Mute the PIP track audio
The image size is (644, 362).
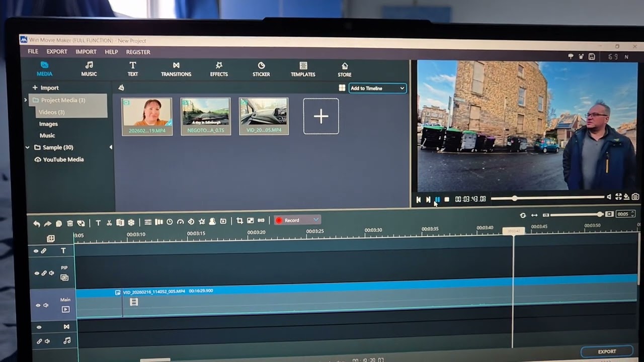point(51,273)
